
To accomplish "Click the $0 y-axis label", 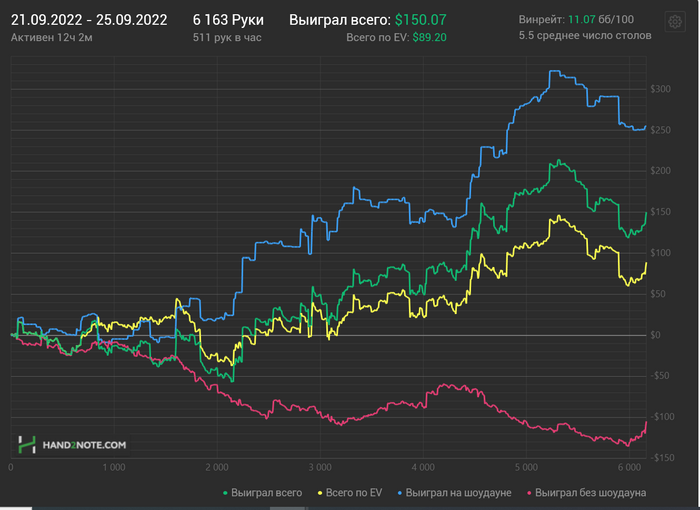I will tap(655, 335).
